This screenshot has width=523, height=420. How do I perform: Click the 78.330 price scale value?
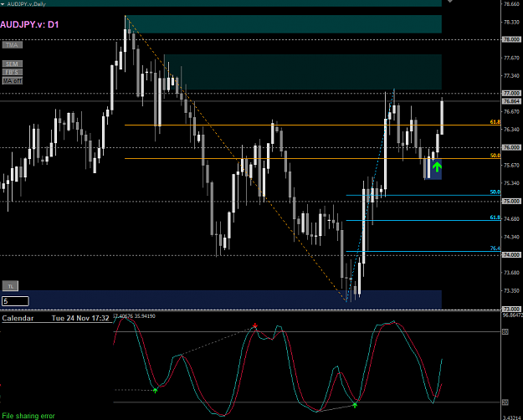click(x=511, y=22)
